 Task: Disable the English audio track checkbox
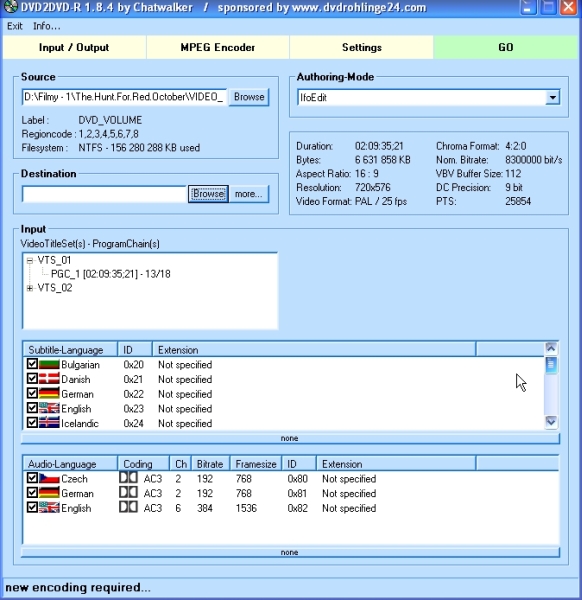pyautogui.click(x=32, y=507)
